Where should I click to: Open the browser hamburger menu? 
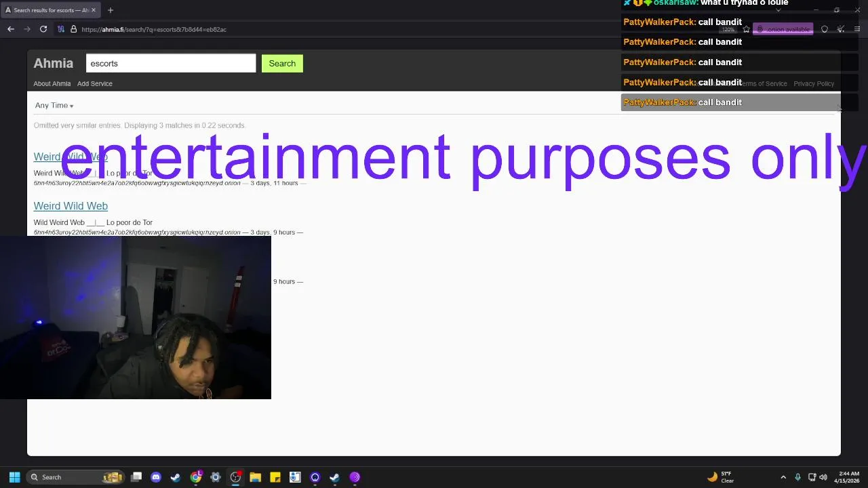pyautogui.click(x=857, y=29)
